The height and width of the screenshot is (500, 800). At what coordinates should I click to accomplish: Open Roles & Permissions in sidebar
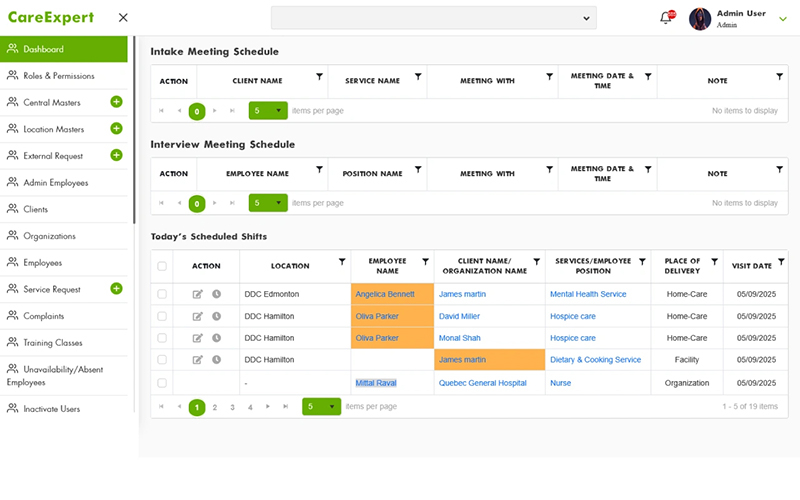59,76
